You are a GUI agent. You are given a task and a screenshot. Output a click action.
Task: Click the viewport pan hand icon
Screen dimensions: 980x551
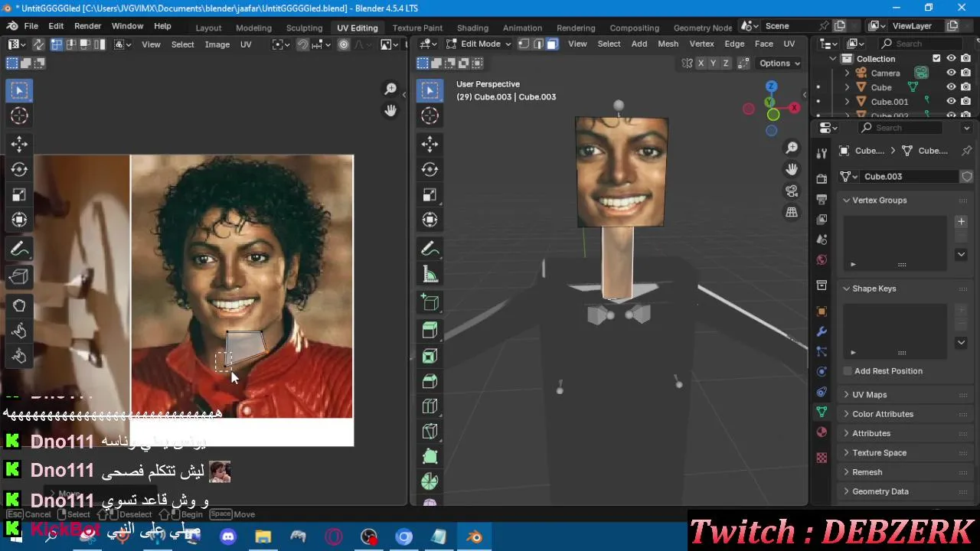792,169
